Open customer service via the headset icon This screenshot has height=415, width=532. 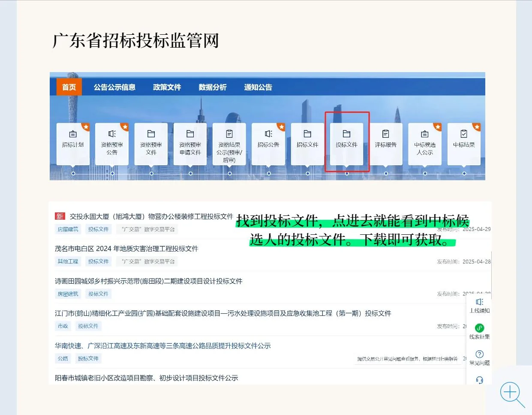click(479, 380)
